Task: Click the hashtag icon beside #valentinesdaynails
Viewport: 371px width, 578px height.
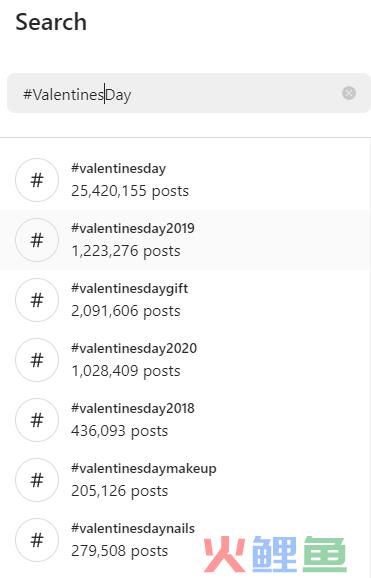Action: [37, 540]
